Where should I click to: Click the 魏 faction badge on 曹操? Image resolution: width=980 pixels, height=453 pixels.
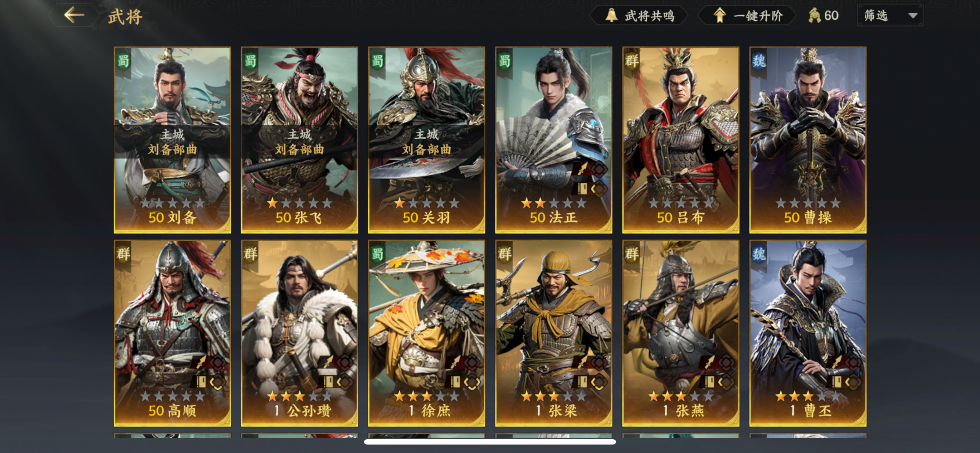pos(758,61)
